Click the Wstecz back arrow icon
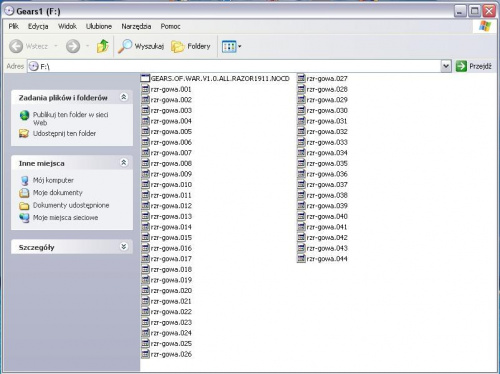 point(16,46)
